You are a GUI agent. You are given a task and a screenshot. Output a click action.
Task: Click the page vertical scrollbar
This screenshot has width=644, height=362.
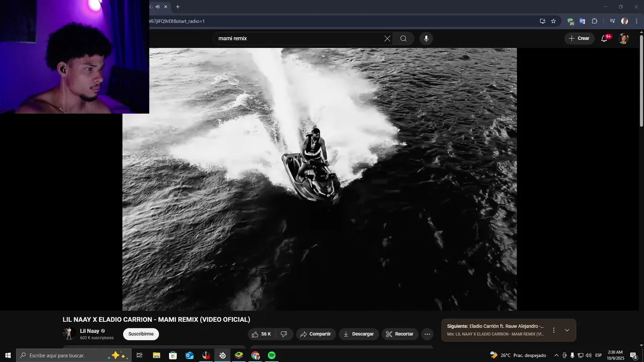point(641,80)
